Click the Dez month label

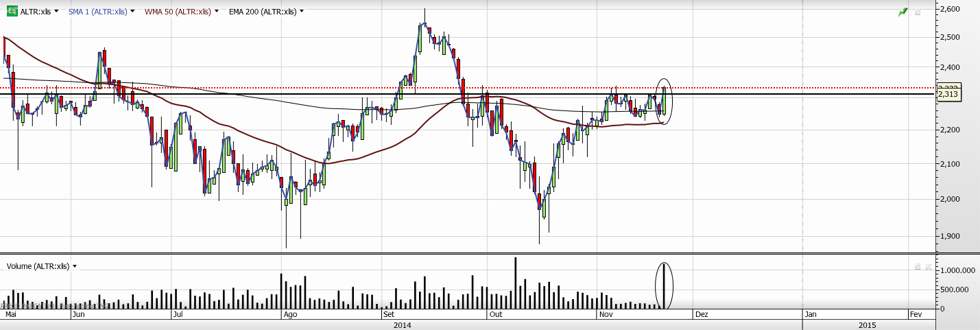(x=701, y=314)
